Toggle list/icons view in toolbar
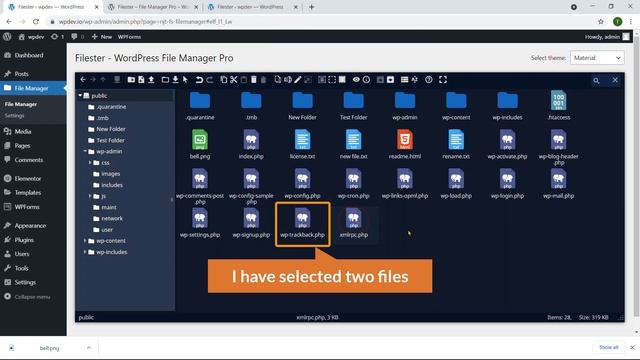This screenshot has height=360, width=640. pos(404,80)
